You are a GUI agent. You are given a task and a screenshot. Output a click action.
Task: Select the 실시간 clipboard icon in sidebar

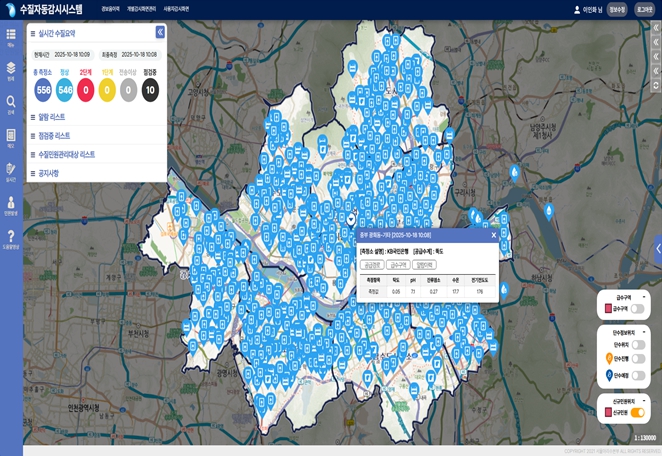[11, 170]
